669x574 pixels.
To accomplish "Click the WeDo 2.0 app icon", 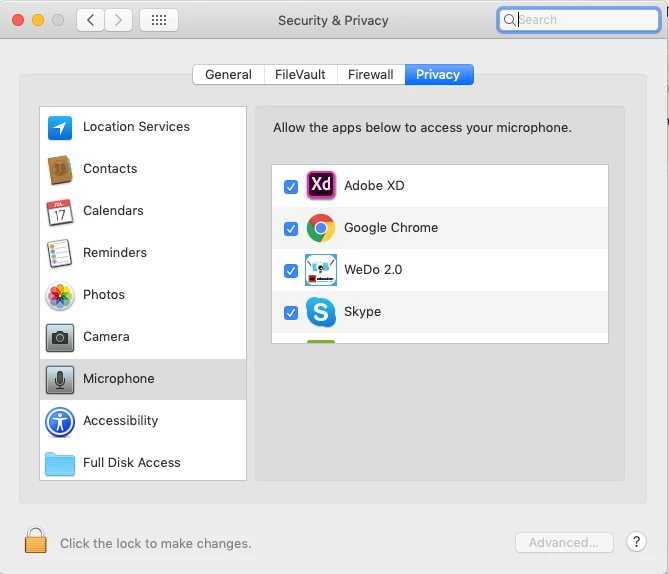I will [x=321, y=270].
